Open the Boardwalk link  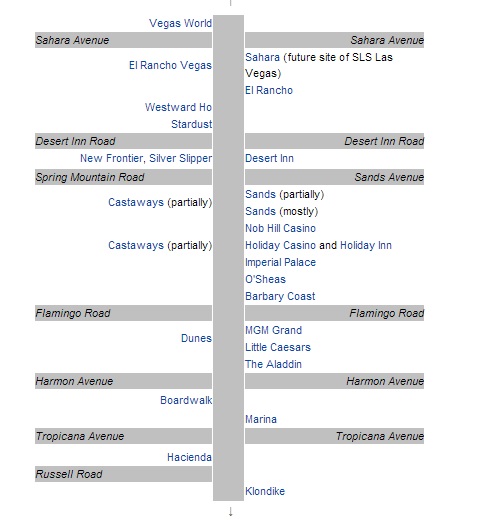(186, 400)
